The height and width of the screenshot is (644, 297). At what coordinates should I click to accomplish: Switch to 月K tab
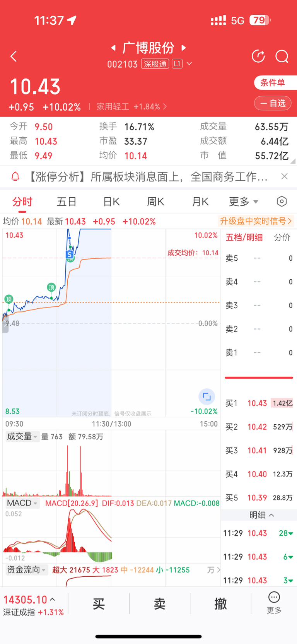pyautogui.click(x=200, y=202)
